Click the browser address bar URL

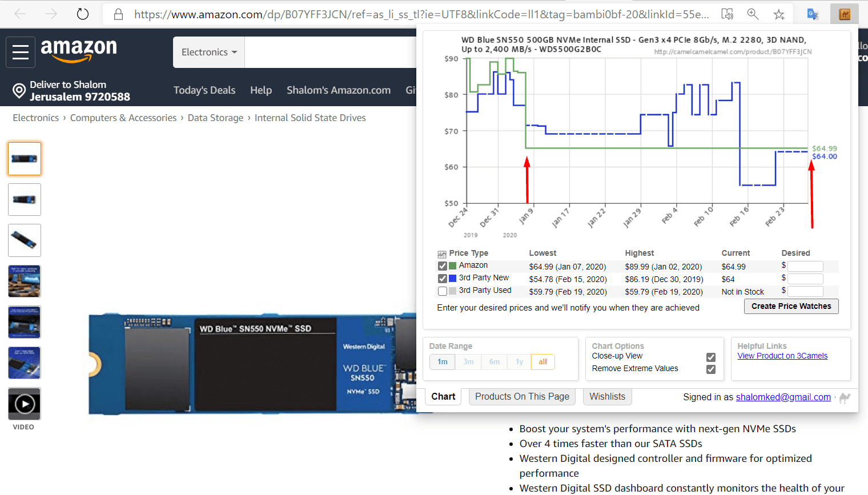421,14
